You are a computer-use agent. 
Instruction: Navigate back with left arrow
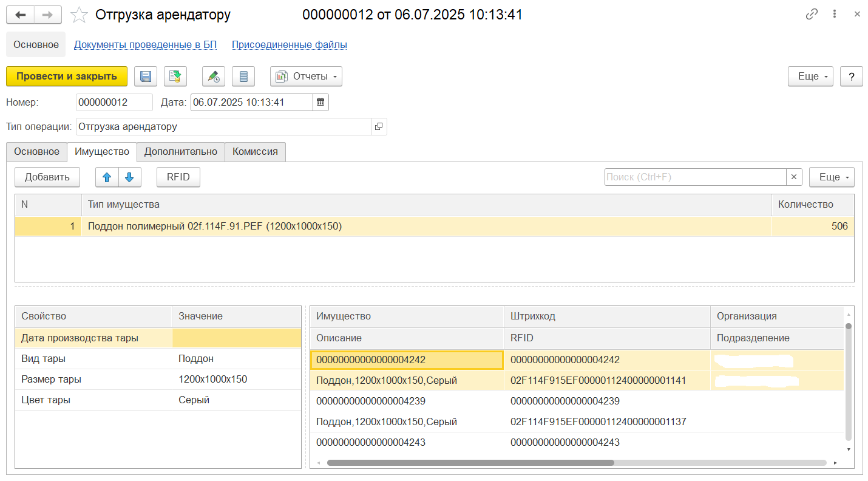coord(20,15)
